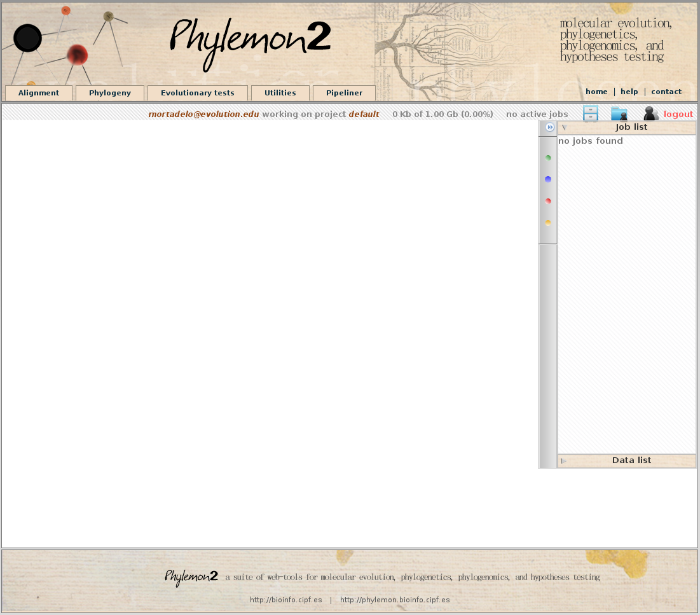Click the red status dot
700x615 pixels.
pyautogui.click(x=548, y=201)
